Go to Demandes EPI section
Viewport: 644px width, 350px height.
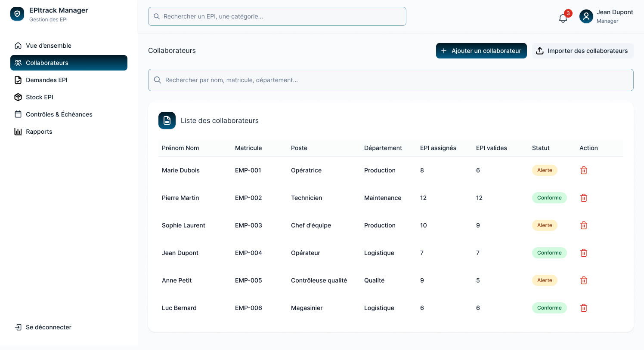coord(69,80)
